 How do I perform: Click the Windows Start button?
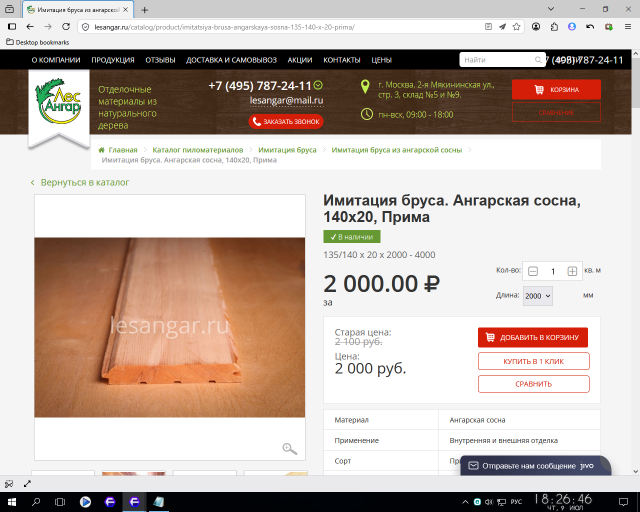pos(11,502)
